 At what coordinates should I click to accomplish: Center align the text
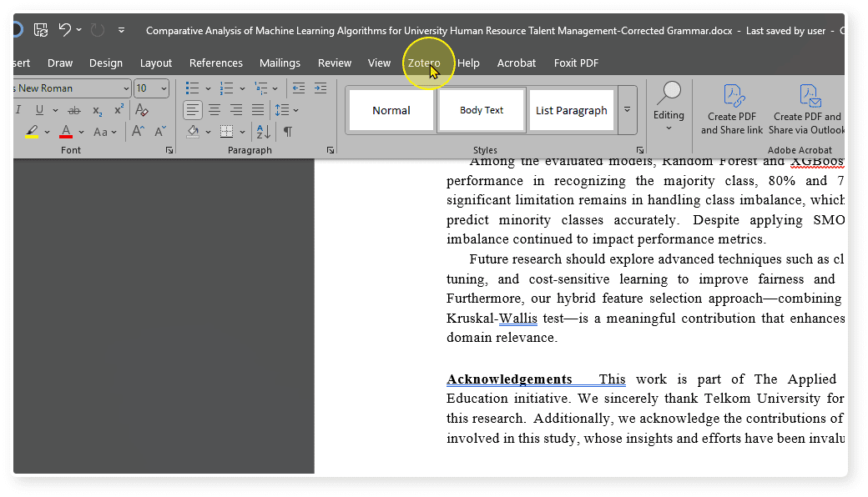click(214, 110)
